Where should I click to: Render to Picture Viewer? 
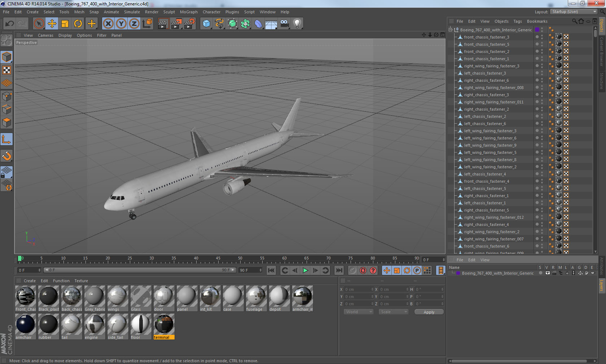point(176,24)
